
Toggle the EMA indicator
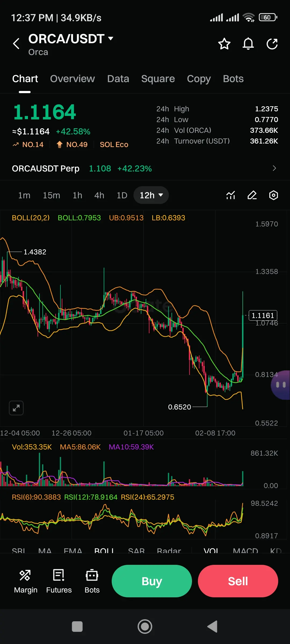pyautogui.click(x=73, y=550)
